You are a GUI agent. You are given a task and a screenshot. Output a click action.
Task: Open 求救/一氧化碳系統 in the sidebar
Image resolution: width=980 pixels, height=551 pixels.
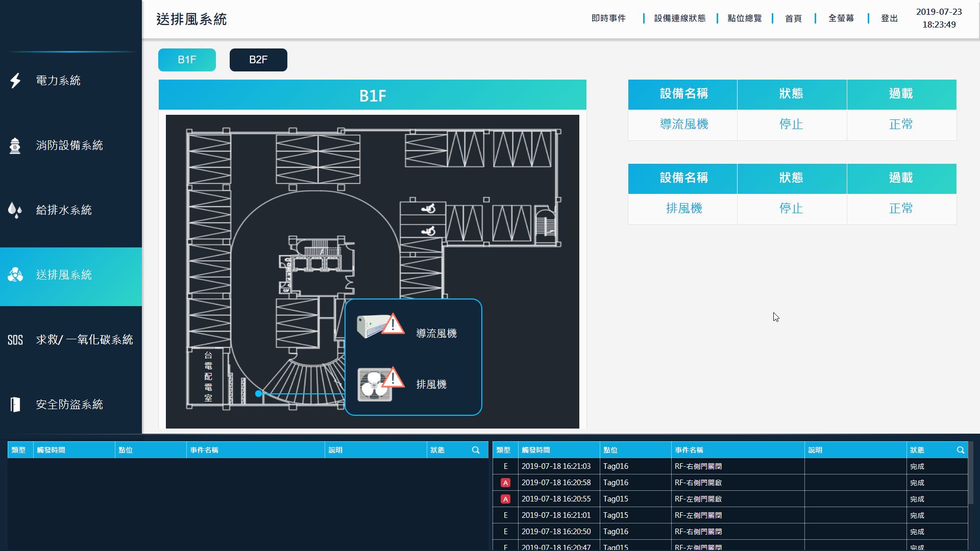(x=71, y=340)
